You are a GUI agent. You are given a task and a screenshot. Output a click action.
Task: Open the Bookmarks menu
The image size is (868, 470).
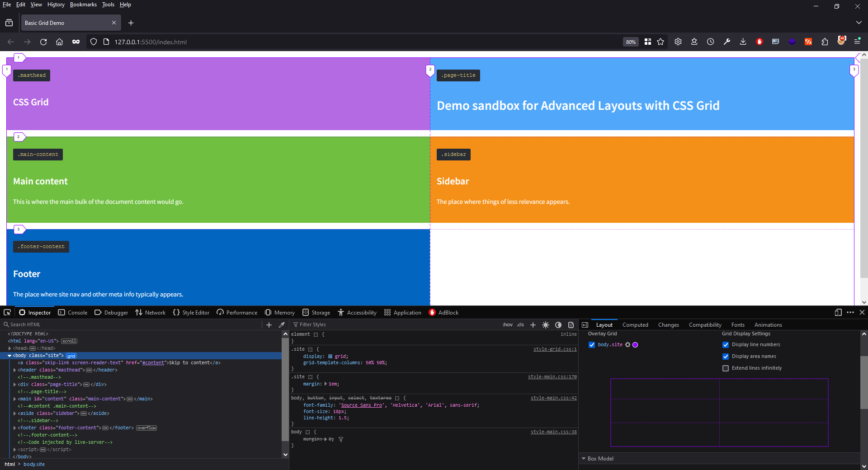coord(83,5)
